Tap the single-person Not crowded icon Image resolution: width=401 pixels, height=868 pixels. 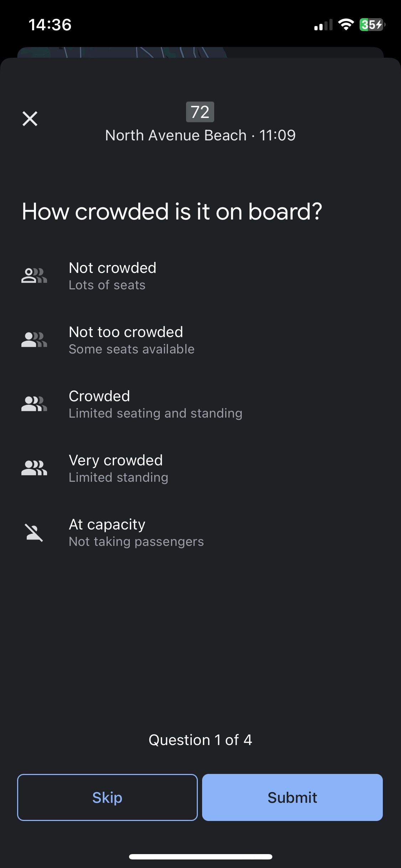point(34,276)
